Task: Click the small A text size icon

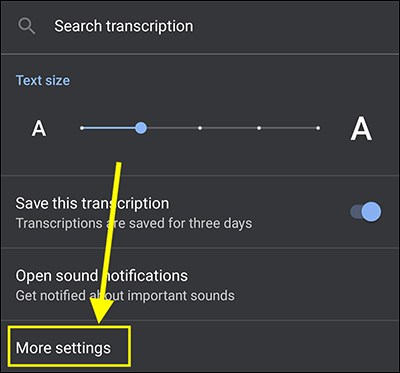Action: (x=39, y=128)
